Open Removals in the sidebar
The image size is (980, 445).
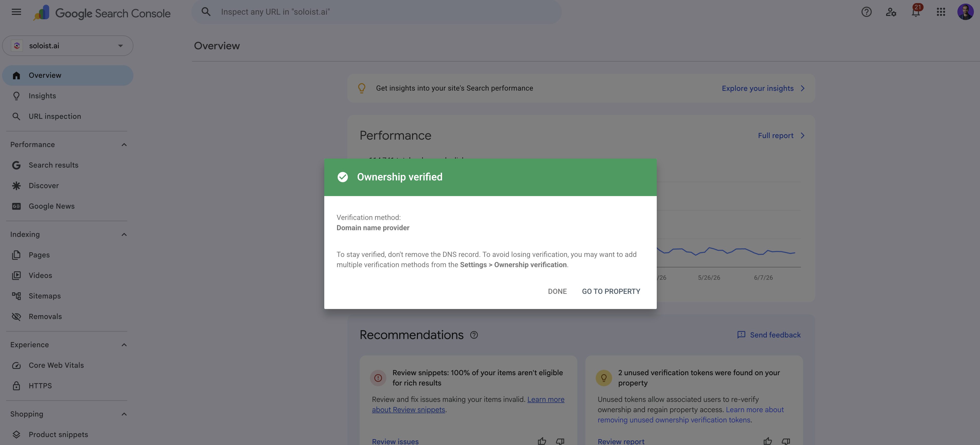point(68,317)
